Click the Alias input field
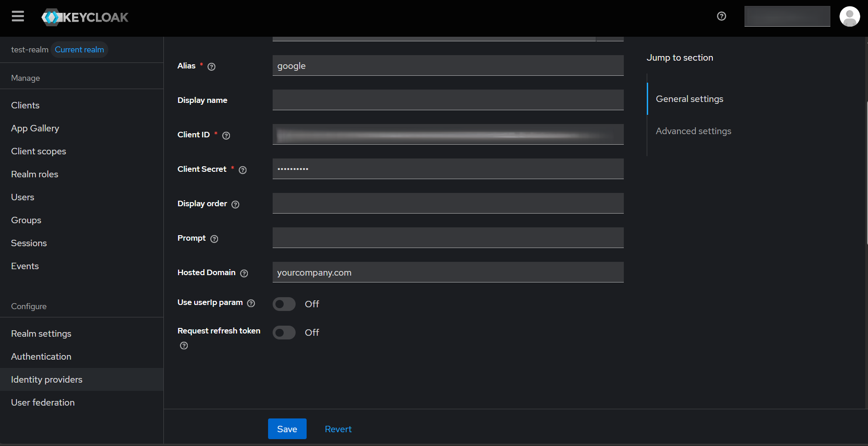Image resolution: width=868 pixels, height=446 pixels. pyautogui.click(x=448, y=66)
